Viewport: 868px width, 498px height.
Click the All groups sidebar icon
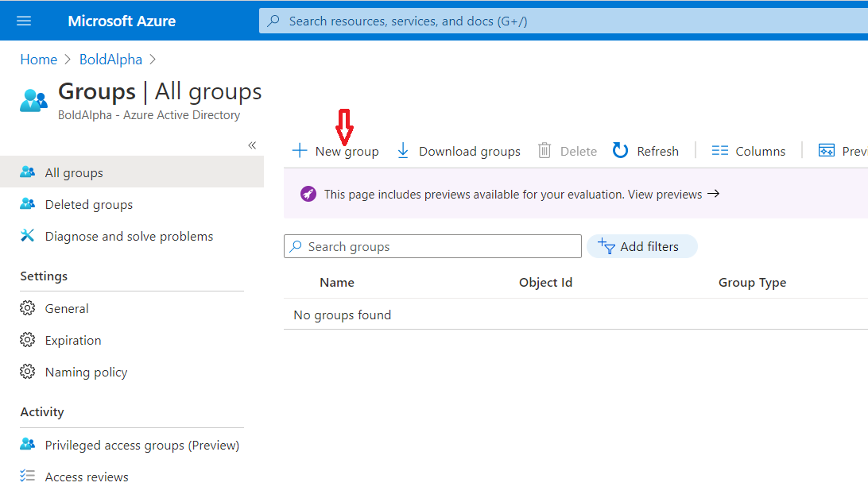[x=27, y=172]
